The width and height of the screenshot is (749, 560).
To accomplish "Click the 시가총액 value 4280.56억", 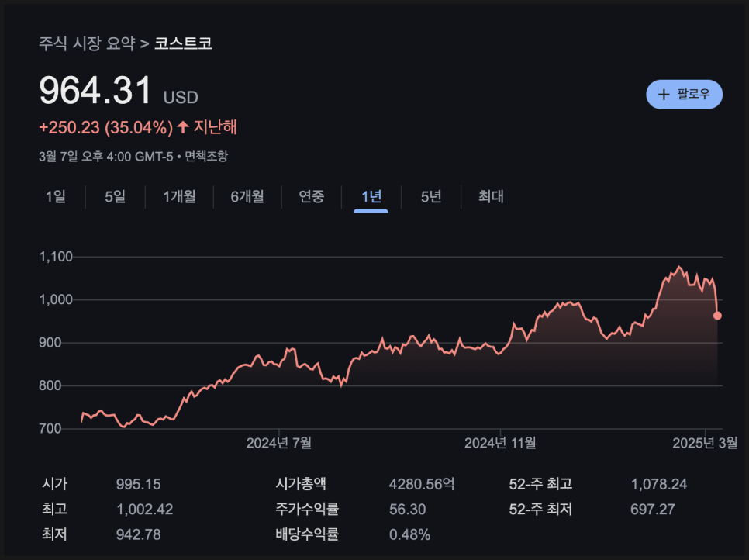I will click(422, 484).
